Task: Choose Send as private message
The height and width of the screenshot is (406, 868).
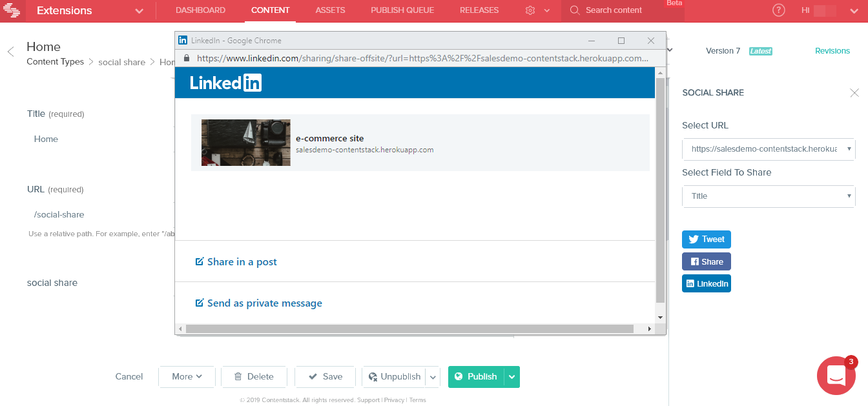Action: coord(259,303)
